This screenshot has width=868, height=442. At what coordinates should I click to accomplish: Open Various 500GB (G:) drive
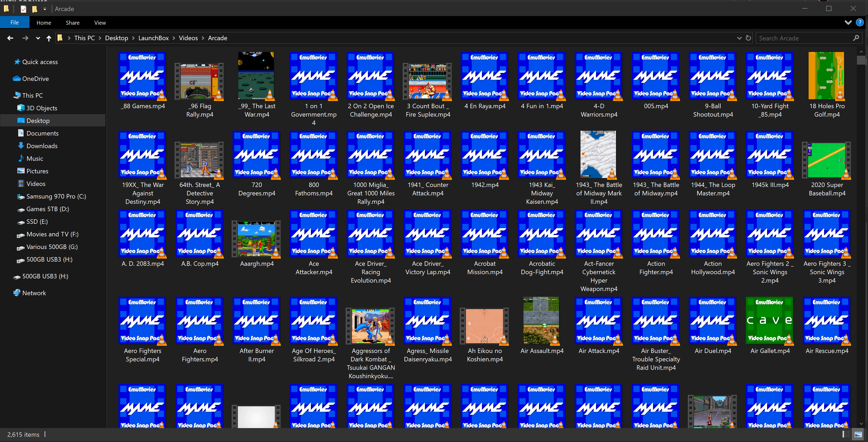click(x=52, y=247)
